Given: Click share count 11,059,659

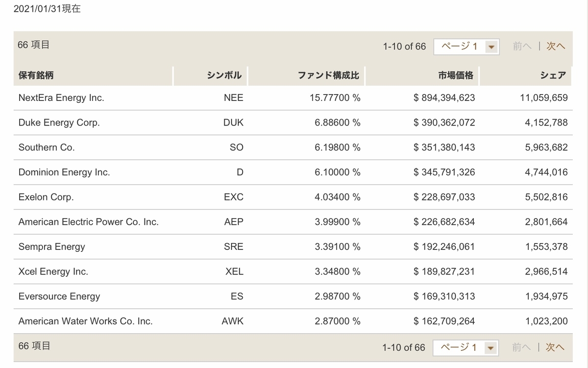Looking at the screenshot, I should pyautogui.click(x=544, y=98).
